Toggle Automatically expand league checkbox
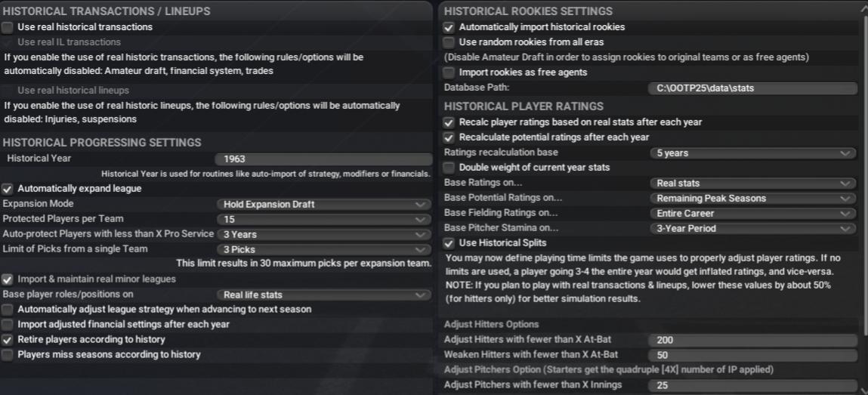Image resolution: width=868 pixels, height=395 pixels. pos(8,189)
